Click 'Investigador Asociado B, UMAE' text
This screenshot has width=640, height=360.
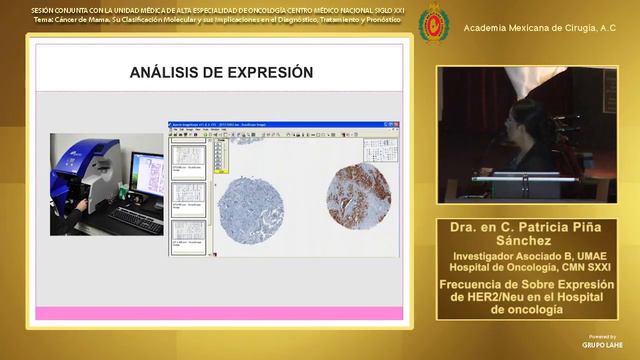point(530,256)
